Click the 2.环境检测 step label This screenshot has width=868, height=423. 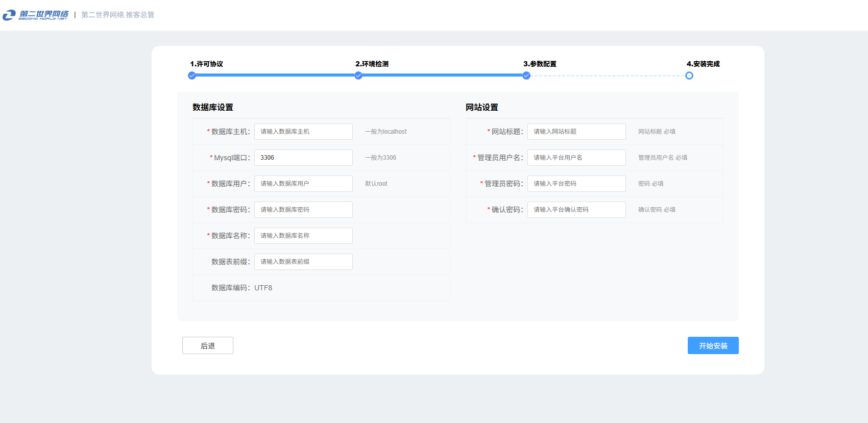tap(372, 64)
